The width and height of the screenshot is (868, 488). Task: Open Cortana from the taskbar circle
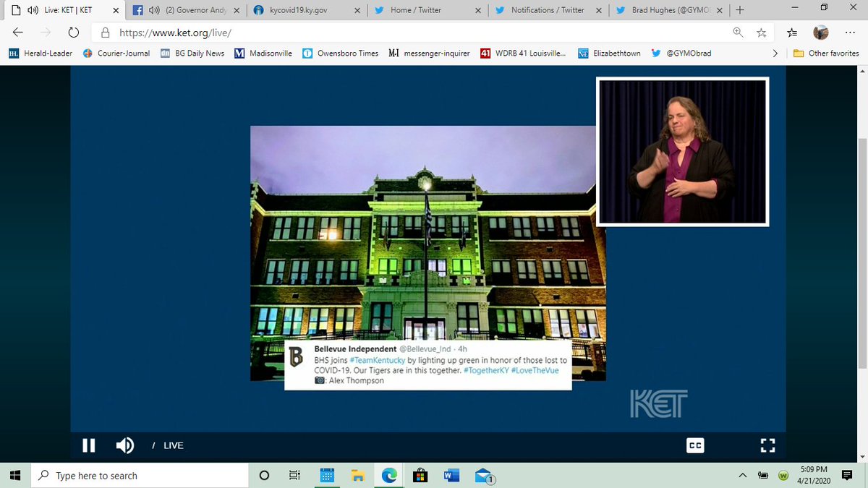264,475
